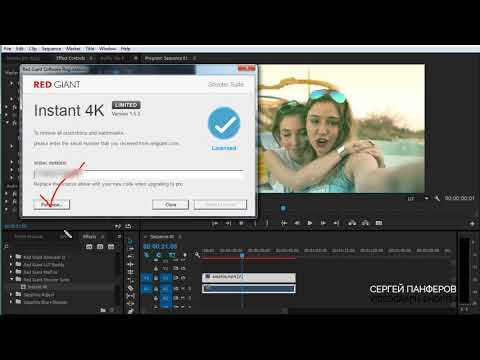Select the Red Giant LUT Buddy folder

click(44, 265)
